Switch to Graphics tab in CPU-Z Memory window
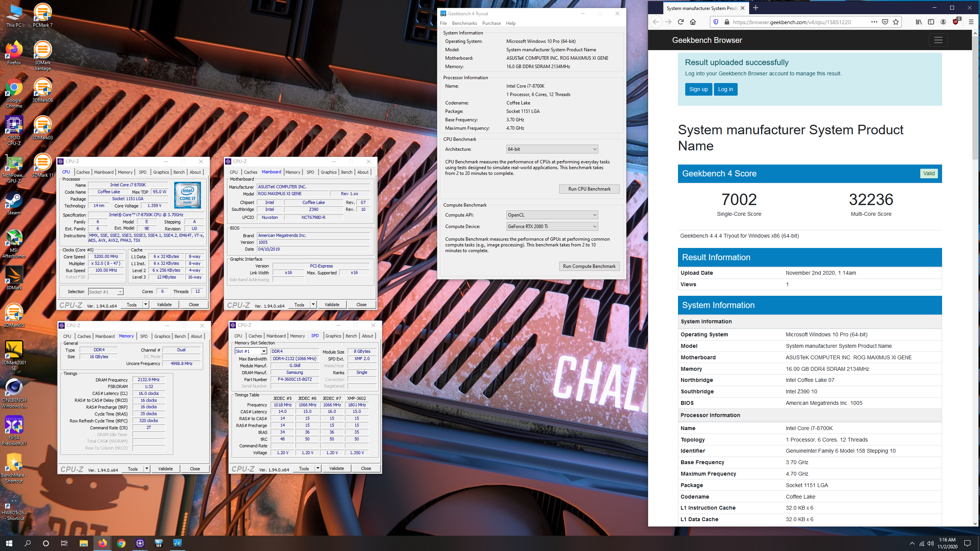The height and width of the screenshot is (551, 980). coord(162,336)
